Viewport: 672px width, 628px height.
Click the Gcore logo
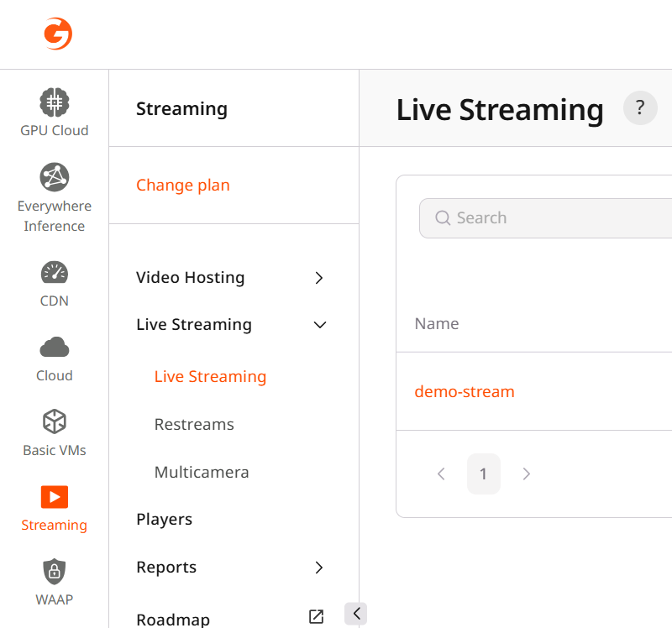pos(58,34)
